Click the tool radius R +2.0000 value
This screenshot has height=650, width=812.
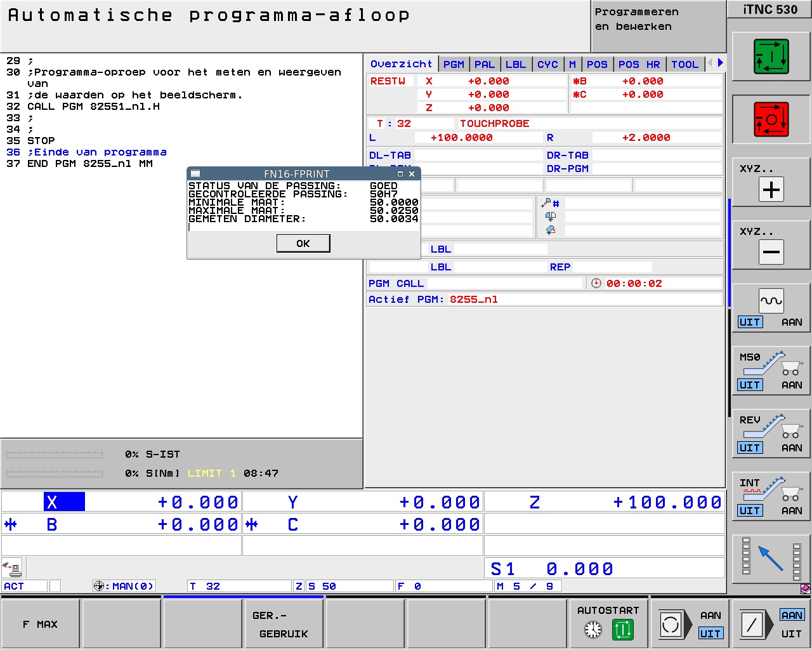tap(646, 138)
